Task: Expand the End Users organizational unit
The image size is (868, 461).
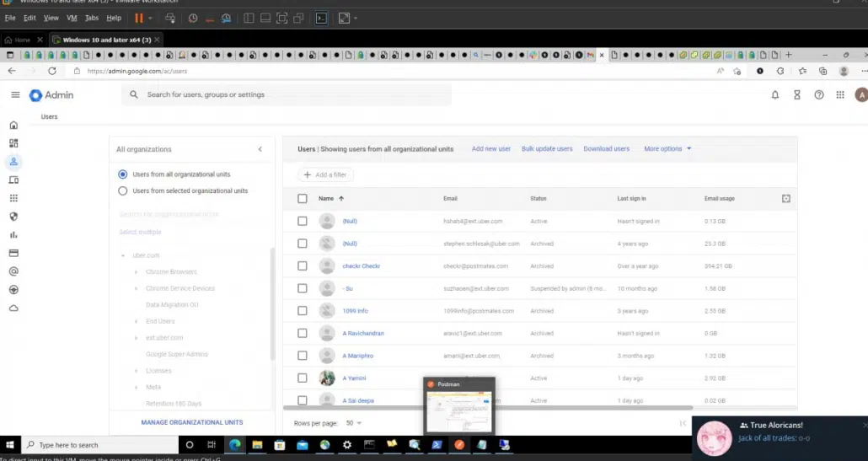Action: (137, 321)
